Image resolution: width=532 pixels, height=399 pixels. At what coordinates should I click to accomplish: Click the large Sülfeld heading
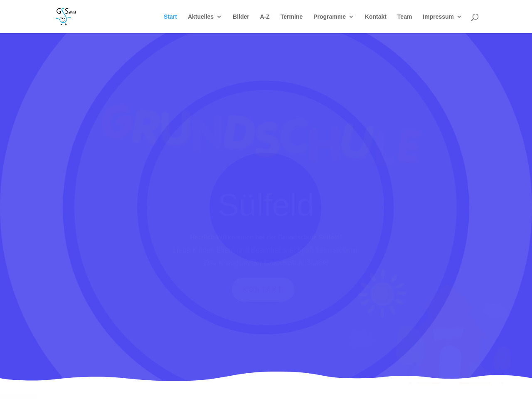(x=266, y=205)
